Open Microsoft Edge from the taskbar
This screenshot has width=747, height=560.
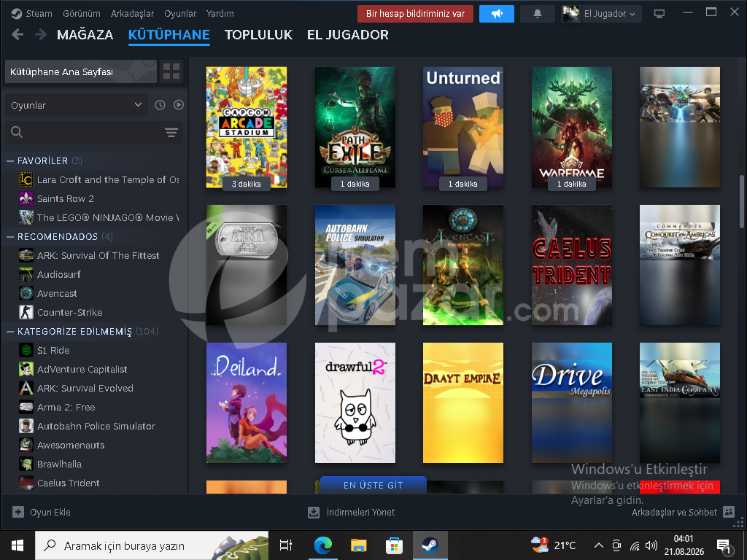(323, 545)
